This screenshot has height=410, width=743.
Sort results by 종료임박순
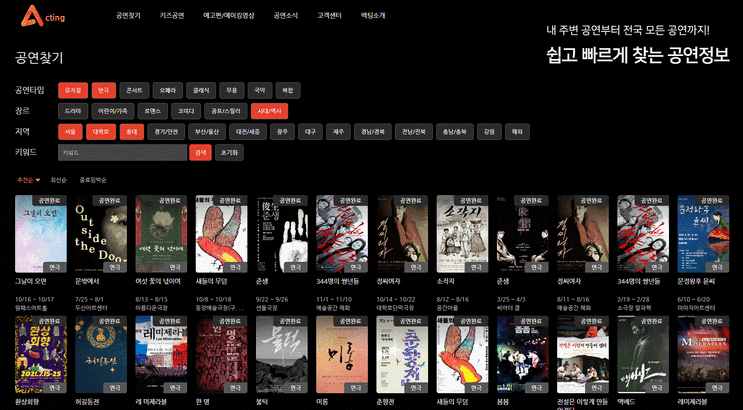tap(93, 180)
